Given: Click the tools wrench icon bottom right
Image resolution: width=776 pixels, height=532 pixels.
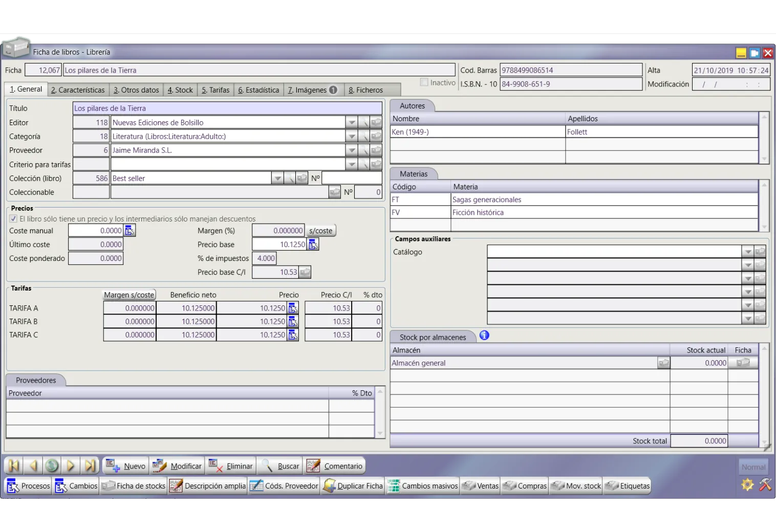Looking at the screenshot, I should (765, 484).
